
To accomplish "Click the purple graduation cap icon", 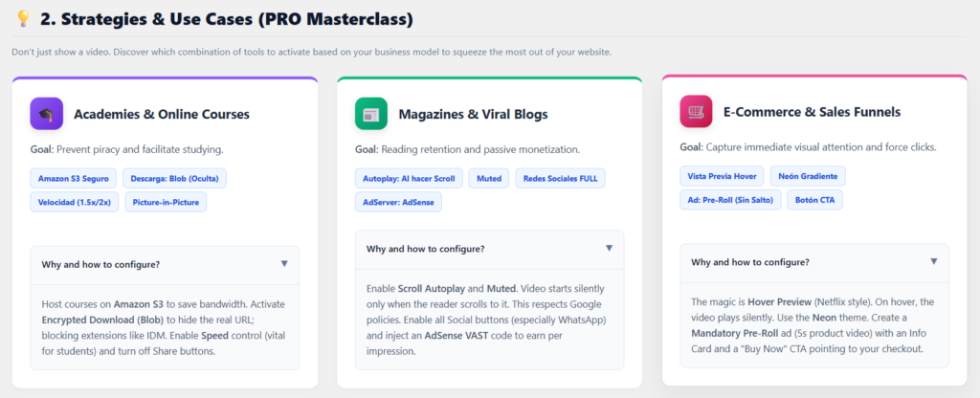I will pyautogui.click(x=46, y=114).
